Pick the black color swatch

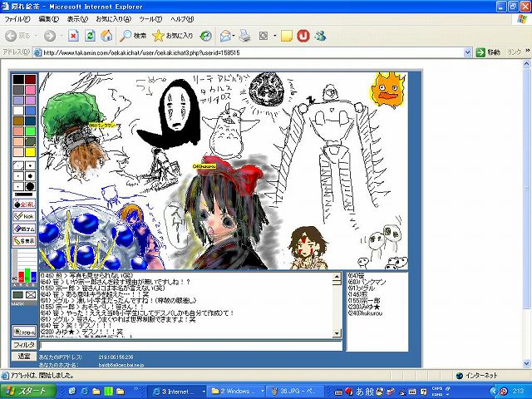click(x=18, y=80)
